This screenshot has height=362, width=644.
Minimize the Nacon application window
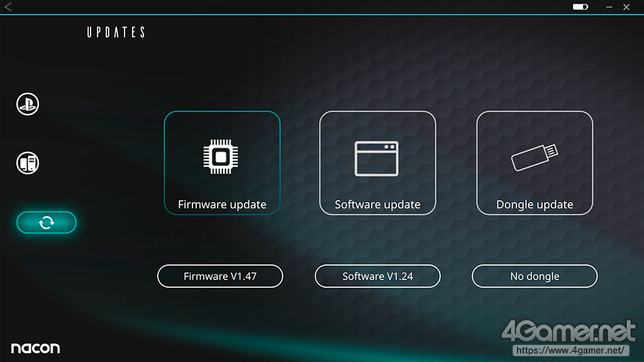tap(609, 7)
